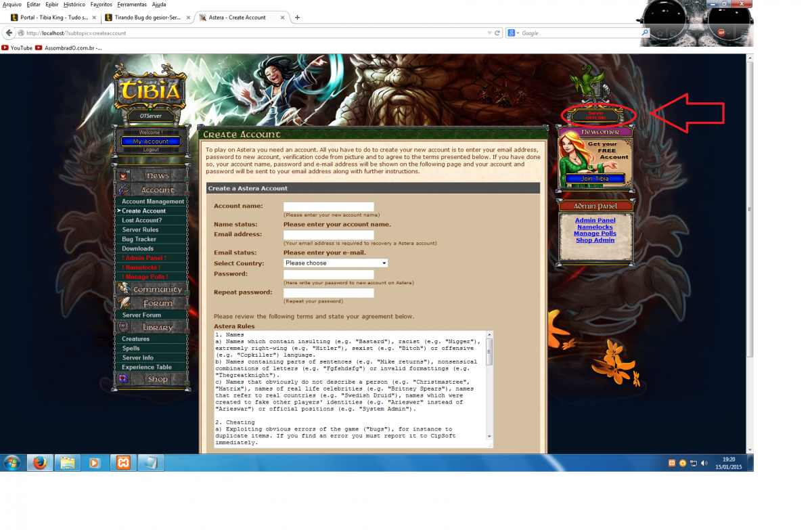812x530 pixels.
Task: Launch Firefox from the taskbar
Action: (x=40, y=463)
